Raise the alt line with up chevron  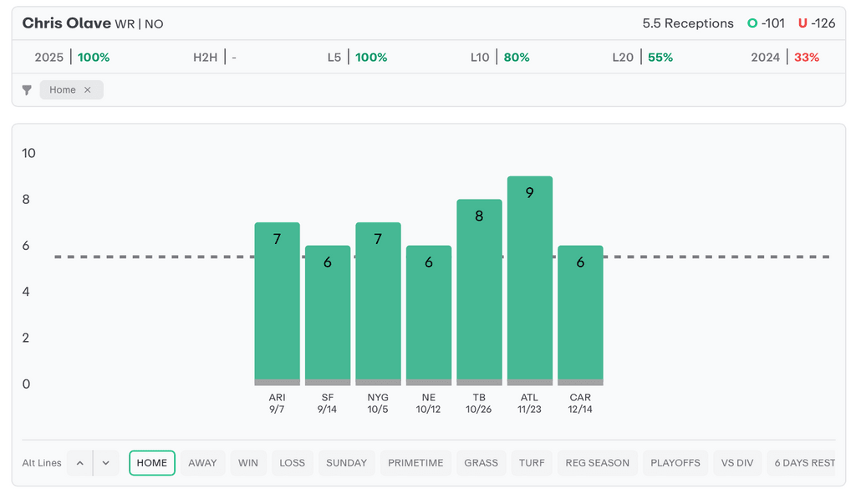tap(79, 463)
